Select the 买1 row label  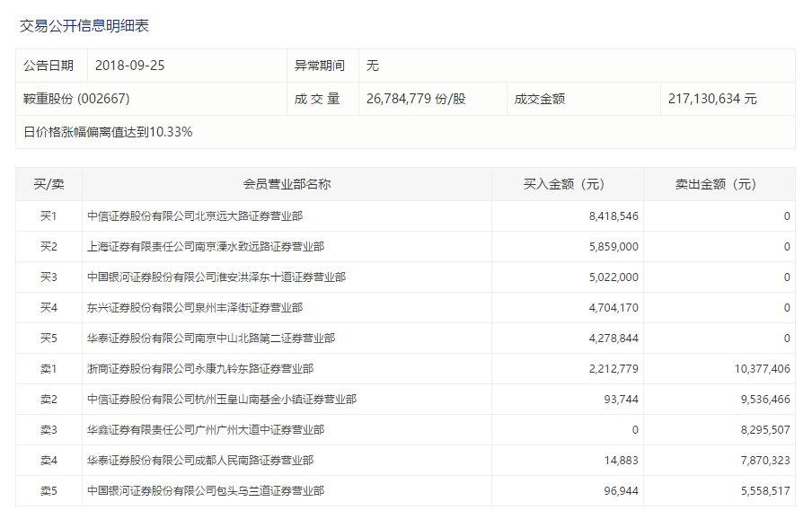pyautogui.click(x=49, y=216)
